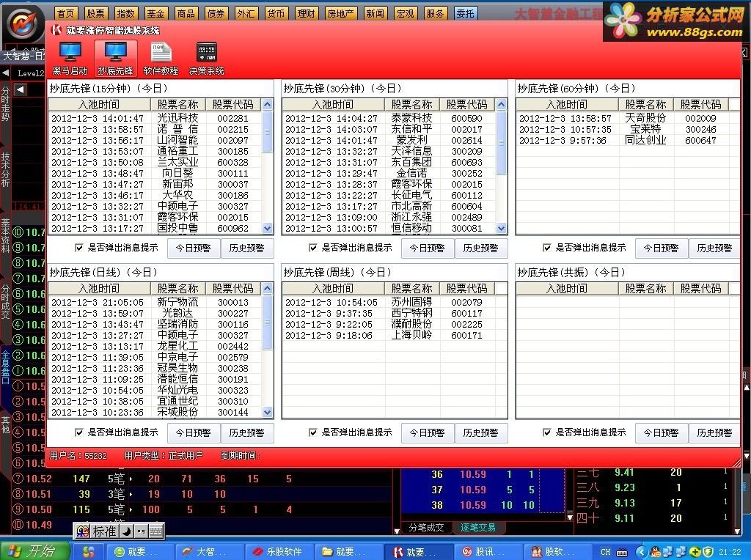This screenshot has width=751, height=560.
Task: Click scroll down arrow in 30分钟 list
Action: pyautogui.click(x=502, y=228)
